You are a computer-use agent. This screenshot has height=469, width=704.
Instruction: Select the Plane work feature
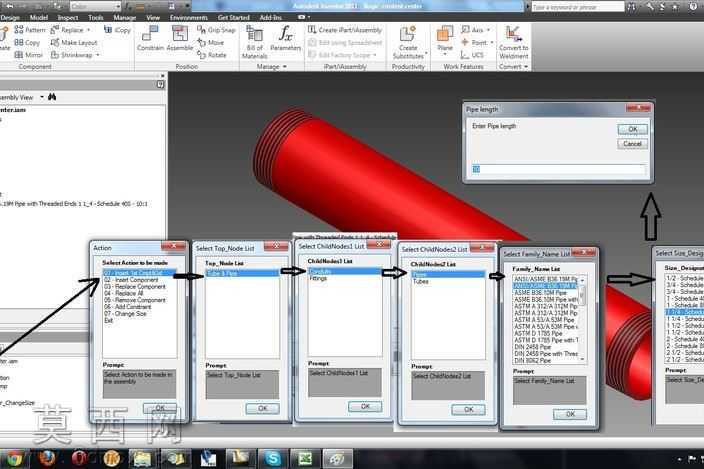click(x=444, y=38)
